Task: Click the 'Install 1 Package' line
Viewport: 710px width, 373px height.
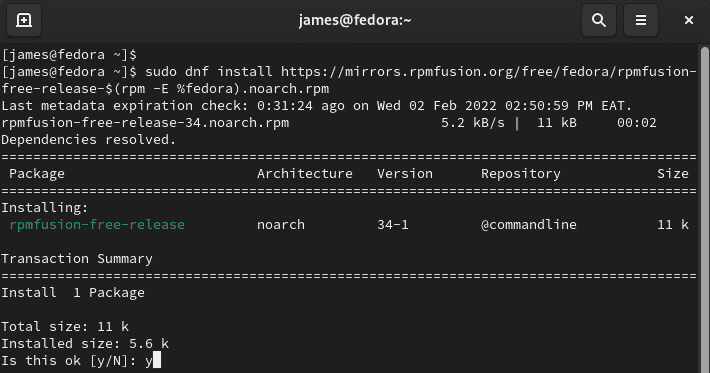Action: click(x=73, y=293)
